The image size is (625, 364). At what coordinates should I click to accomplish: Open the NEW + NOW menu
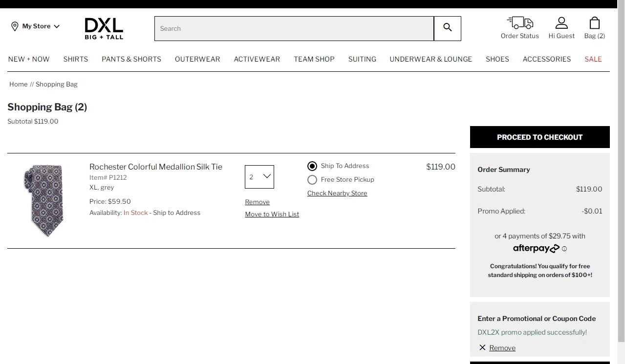(x=29, y=59)
